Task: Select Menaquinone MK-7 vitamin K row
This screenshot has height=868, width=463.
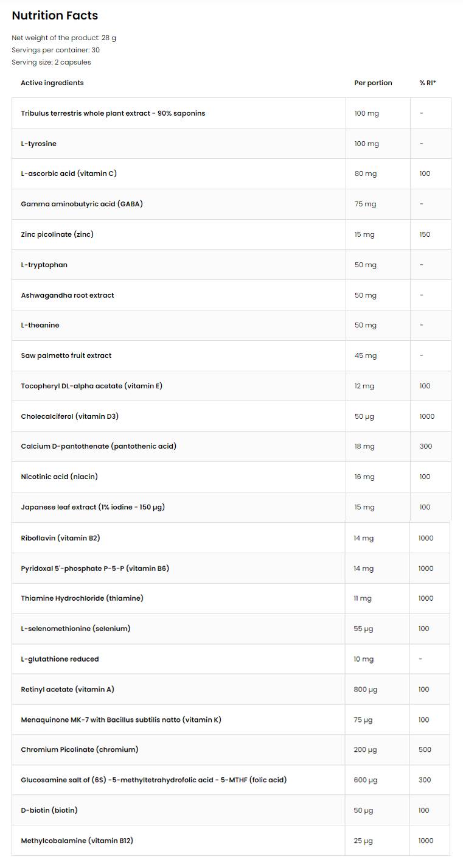Action: [121, 719]
